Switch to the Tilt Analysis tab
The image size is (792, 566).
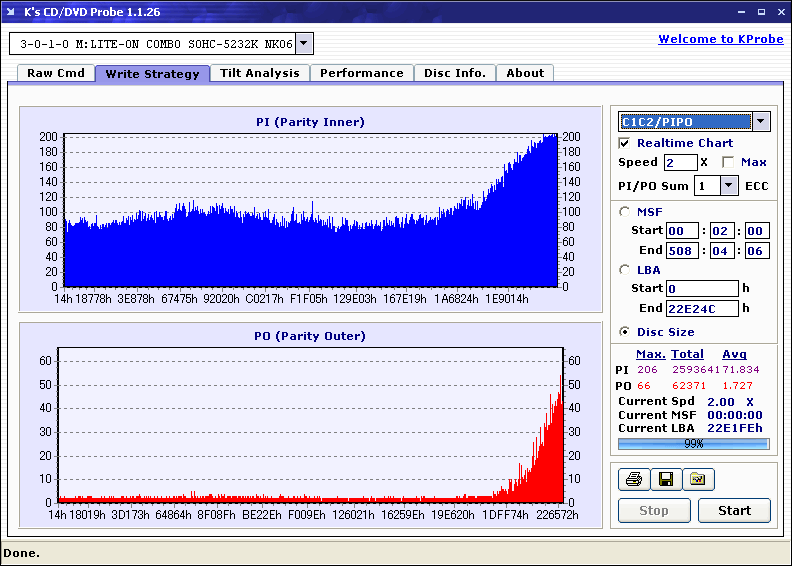click(x=260, y=73)
